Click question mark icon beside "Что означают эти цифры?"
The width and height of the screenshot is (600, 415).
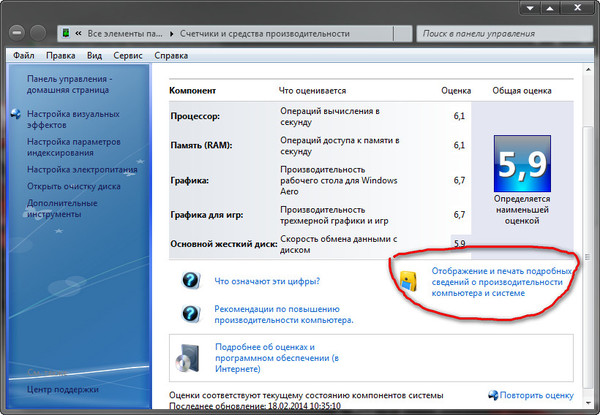pos(190,281)
